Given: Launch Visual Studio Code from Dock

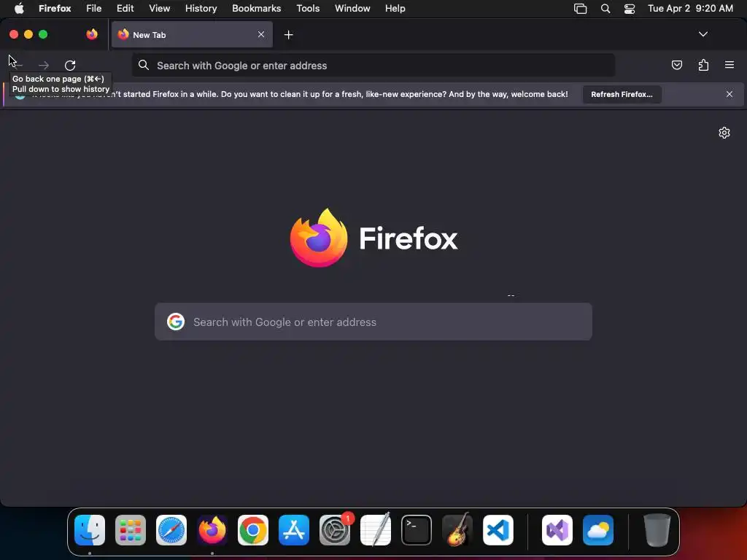Looking at the screenshot, I should [x=498, y=530].
